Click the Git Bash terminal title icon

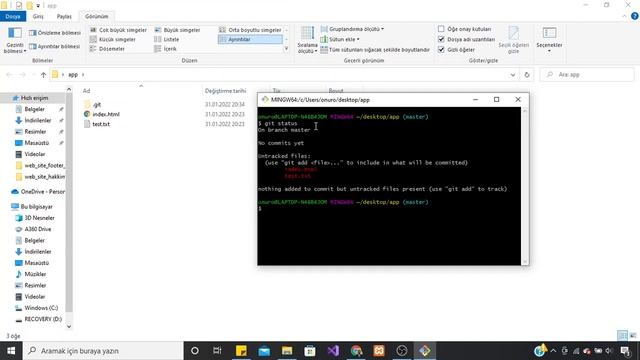pyautogui.click(x=265, y=100)
